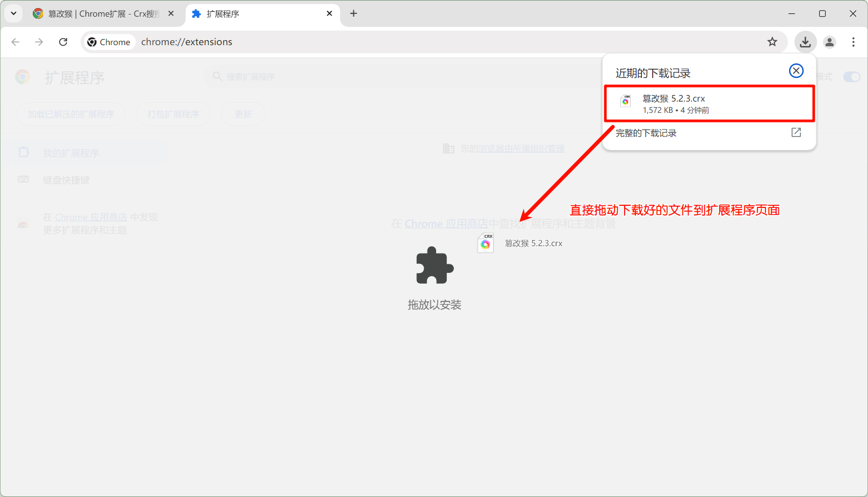Image resolution: width=868 pixels, height=497 pixels.
Task: Open Chrome's three-dot menu
Action: tap(853, 42)
